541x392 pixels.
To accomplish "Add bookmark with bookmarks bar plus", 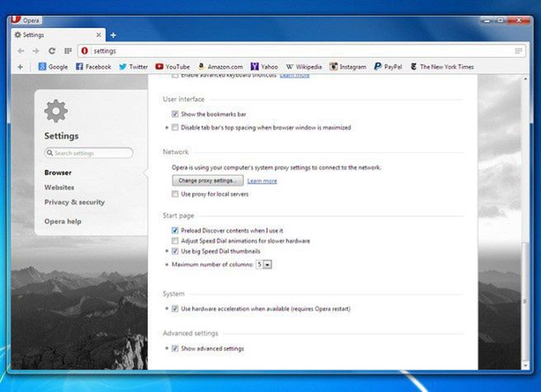I will (20, 67).
